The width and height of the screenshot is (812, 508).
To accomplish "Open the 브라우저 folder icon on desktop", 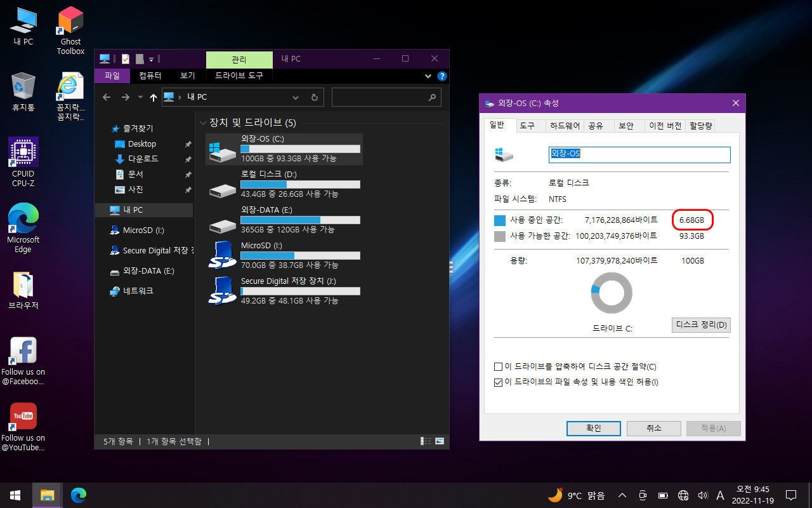I will (x=23, y=291).
